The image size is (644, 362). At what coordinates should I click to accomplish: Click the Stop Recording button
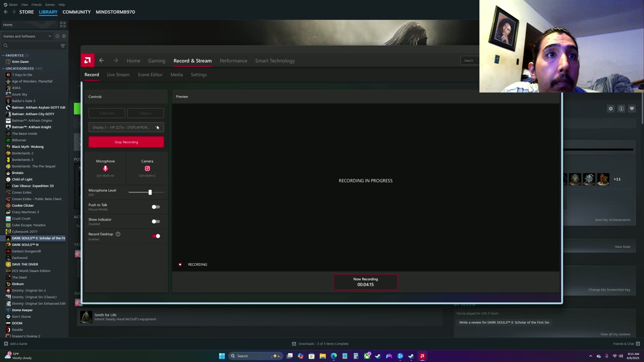tap(126, 142)
